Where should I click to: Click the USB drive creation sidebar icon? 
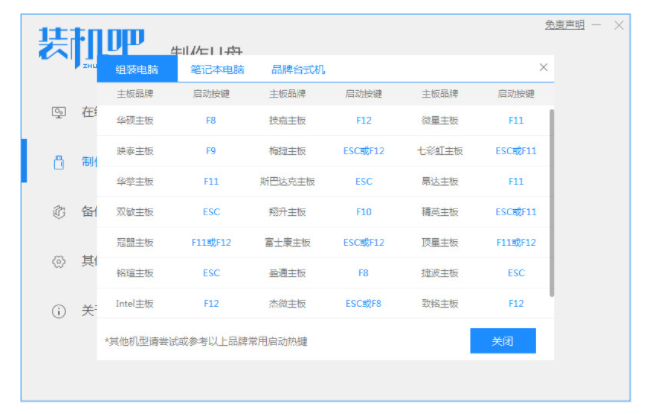click(59, 161)
